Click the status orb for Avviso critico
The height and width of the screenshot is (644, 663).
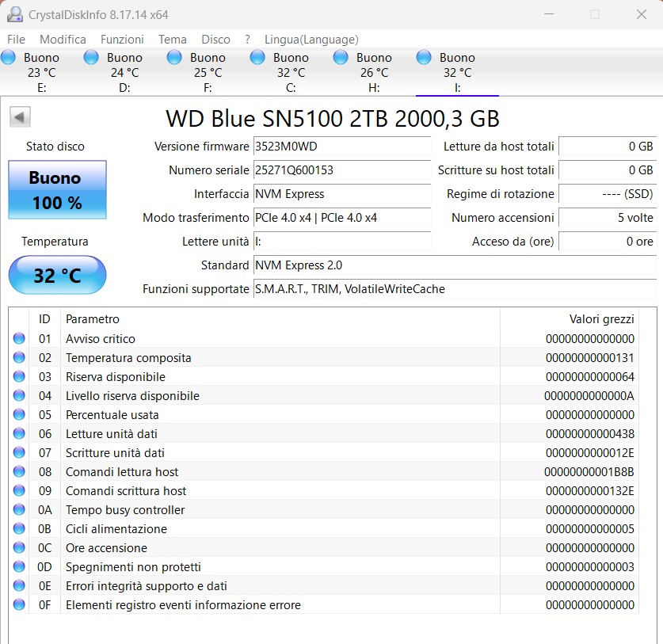click(19, 339)
